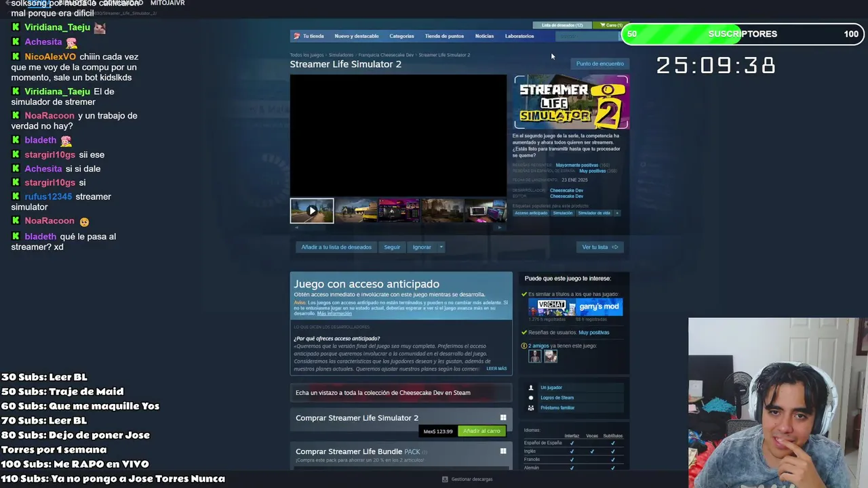The image size is (868, 488).
Task: Open the garry's mod similar game banner
Action: pyautogui.click(x=599, y=307)
